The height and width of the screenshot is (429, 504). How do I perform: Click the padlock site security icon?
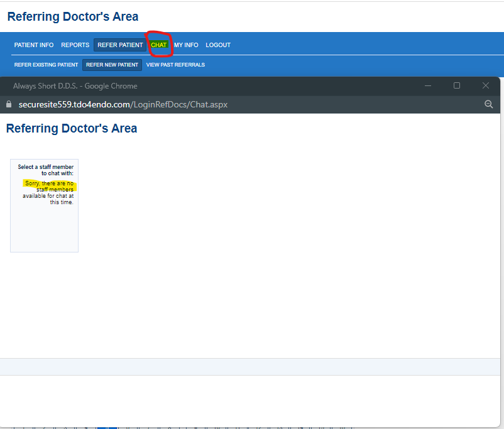(8, 104)
